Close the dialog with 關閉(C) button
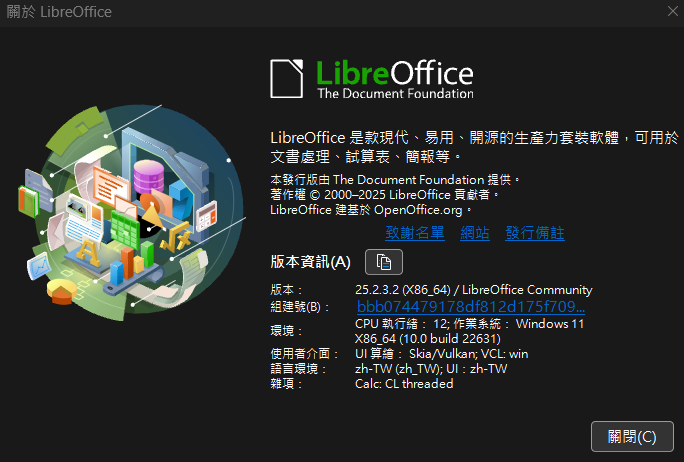The image size is (684, 462). click(632, 436)
